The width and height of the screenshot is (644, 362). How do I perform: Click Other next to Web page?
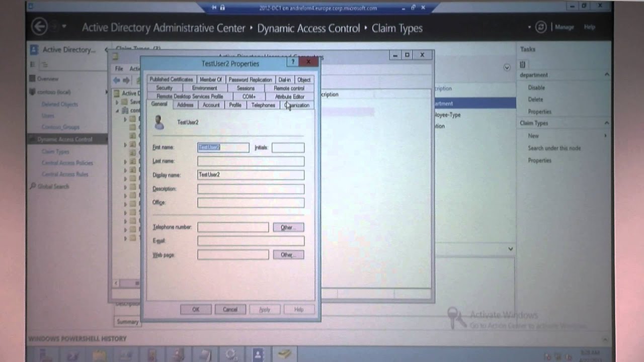pyautogui.click(x=288, y=255)
